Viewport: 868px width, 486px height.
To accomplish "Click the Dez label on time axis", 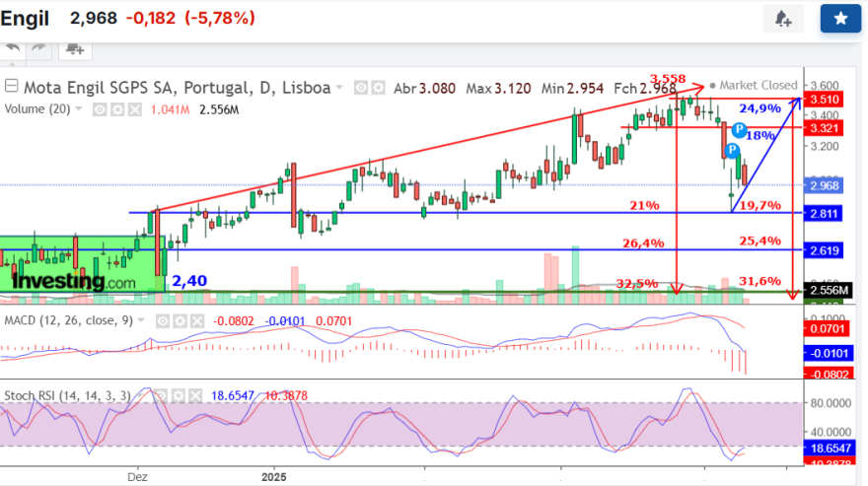I will (x=137, y=476).
